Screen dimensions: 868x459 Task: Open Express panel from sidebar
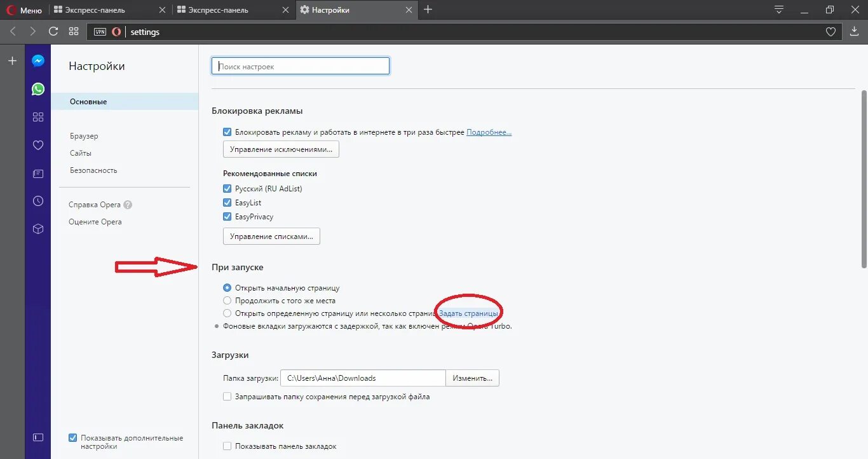click(x=38, y=117)
